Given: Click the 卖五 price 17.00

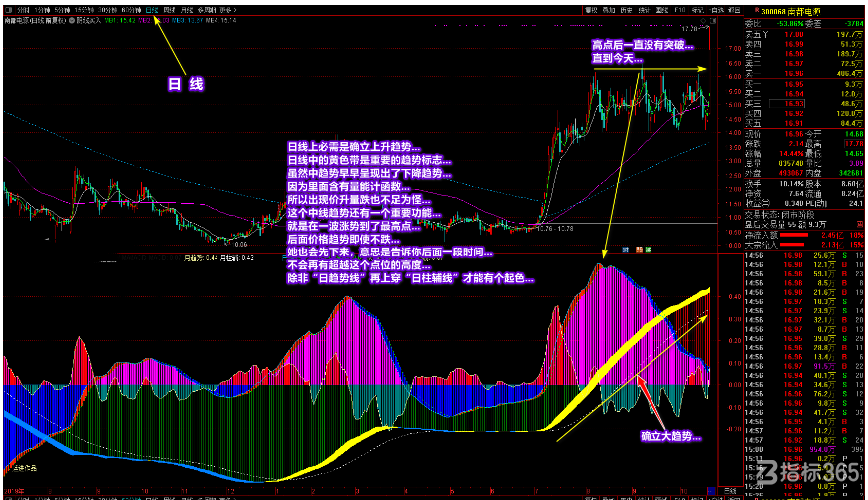Looking at the screenshot, I should (794, 34).
